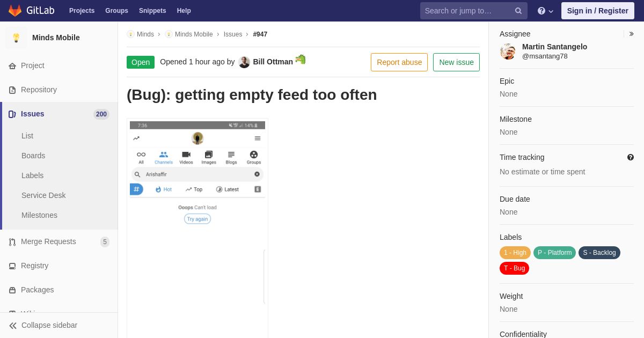Click Martin Santangelo's avatar
This screenshot has height=338, width=644.
(x=508, y=52)
